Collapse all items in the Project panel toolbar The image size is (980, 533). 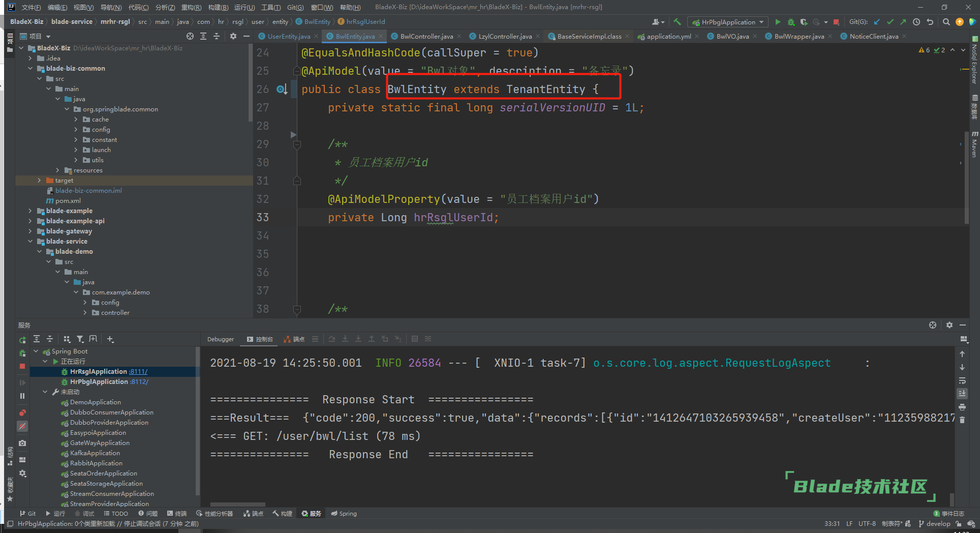pos(217,36)
